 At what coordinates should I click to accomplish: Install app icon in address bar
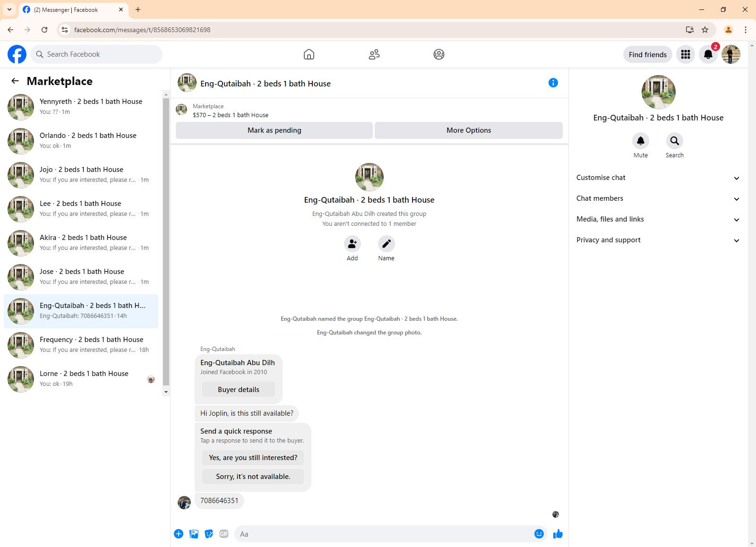690,30
